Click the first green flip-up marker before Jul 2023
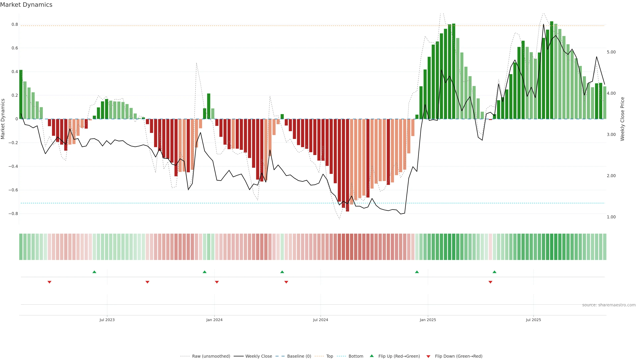The image size is (644, 362). [94, 272]
